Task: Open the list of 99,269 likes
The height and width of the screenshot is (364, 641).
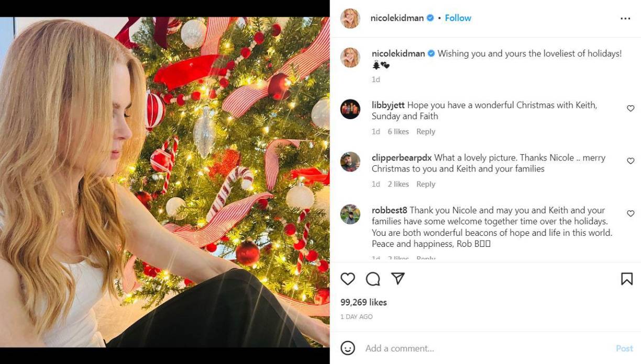Action: (364, 302)
